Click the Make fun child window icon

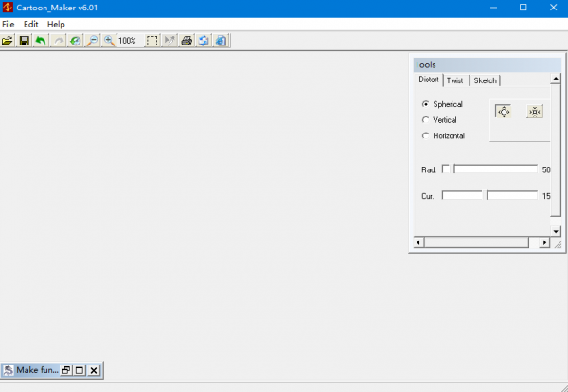(x=8, y=370)
